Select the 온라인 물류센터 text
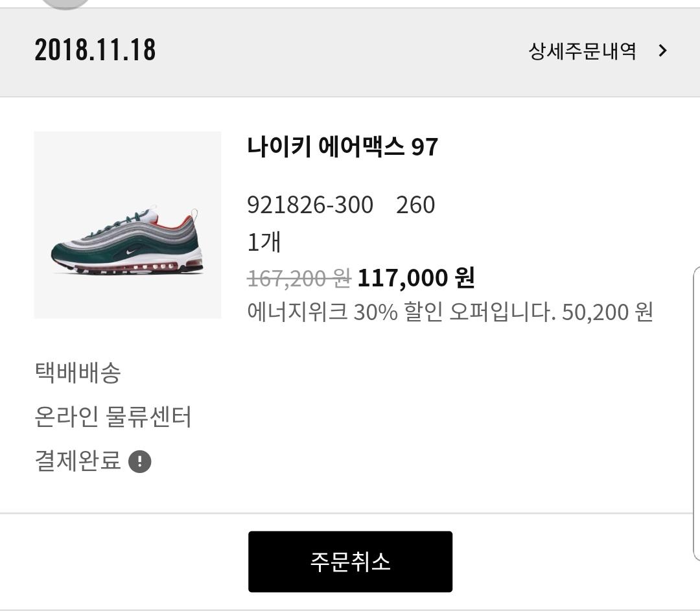The width and height of the screenshot is (700, 611). pos(113,417)
